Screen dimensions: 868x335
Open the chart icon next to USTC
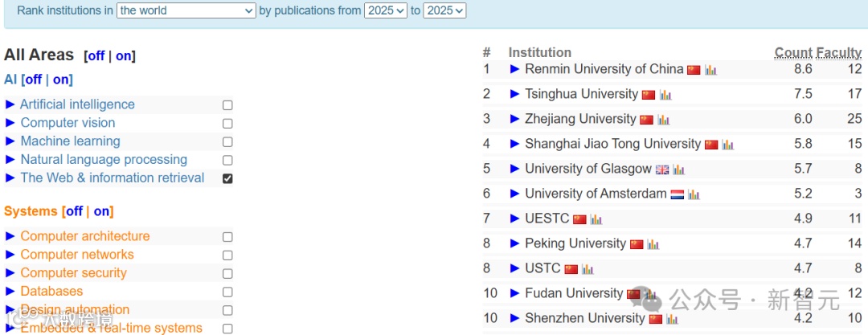pos(588,270)
